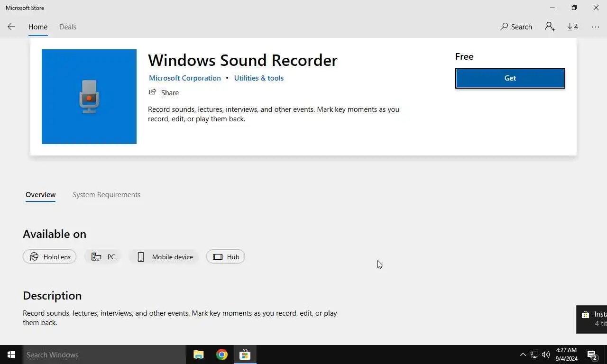
Task: Click the Microsoft Store taskbar icon
Action: 245,355
